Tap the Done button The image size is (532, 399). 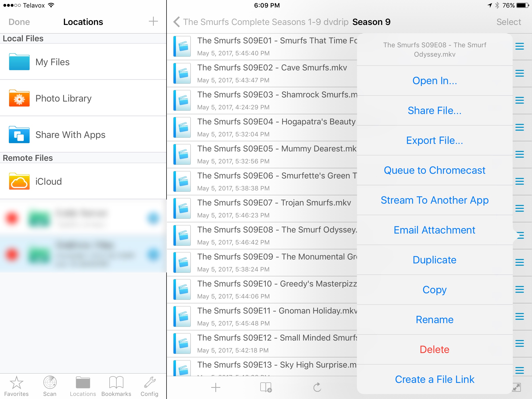pos(19,22)
